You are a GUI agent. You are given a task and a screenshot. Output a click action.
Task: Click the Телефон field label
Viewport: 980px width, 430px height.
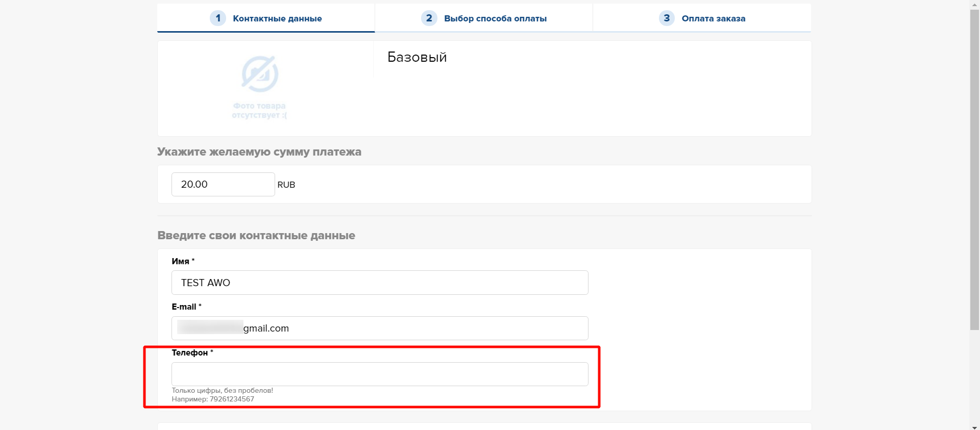[190, 352]
